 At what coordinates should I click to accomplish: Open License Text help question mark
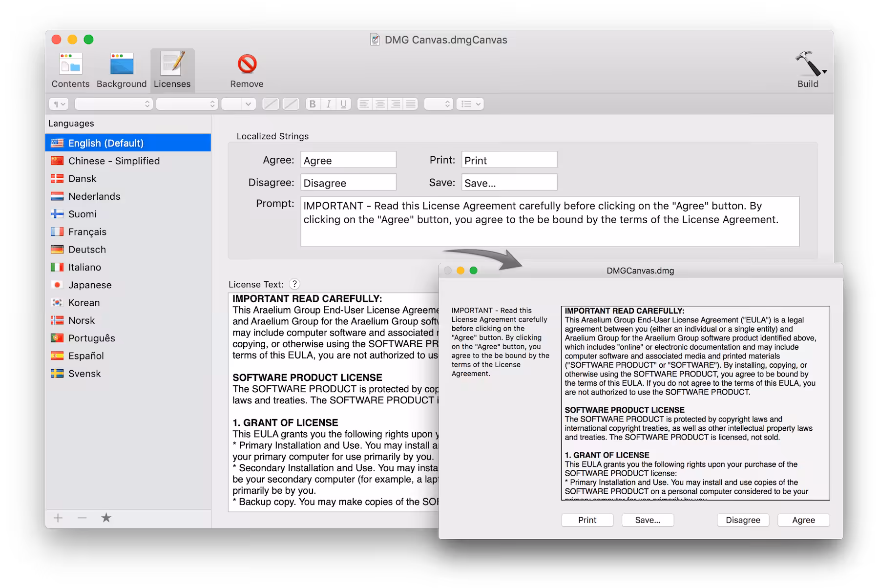coord(294,284)
